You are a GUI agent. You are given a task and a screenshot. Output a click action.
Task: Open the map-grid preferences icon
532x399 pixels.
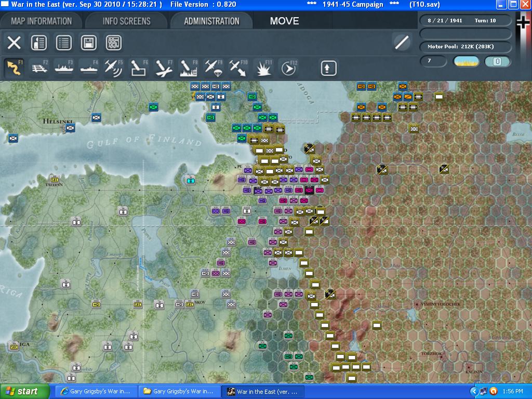[114, 43]
